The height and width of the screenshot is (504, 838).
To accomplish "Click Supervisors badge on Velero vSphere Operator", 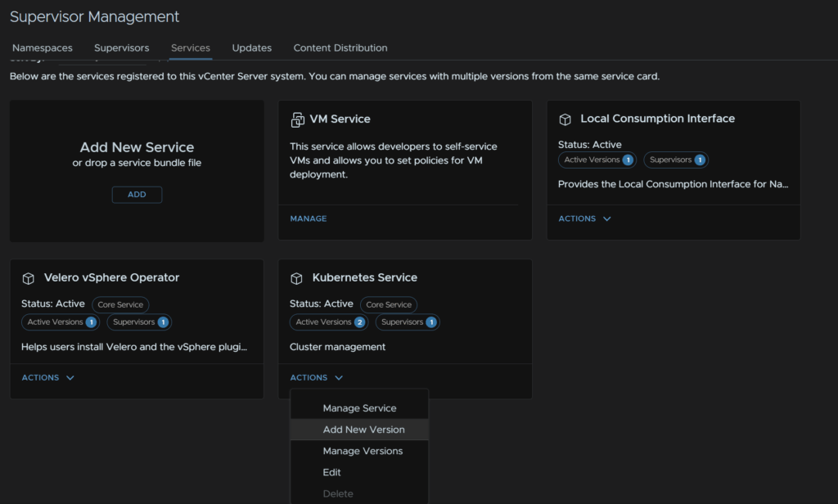I will pos(139,322).
